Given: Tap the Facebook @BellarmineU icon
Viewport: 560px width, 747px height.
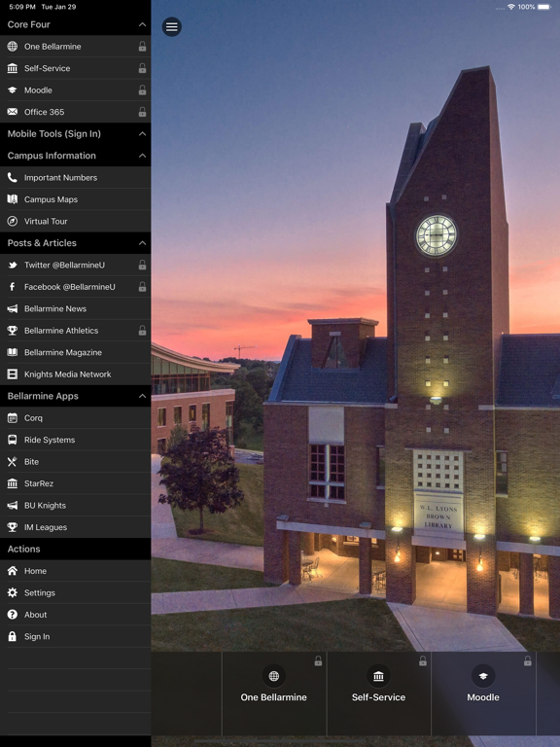Looking at the screenshot, I should (13, 287).
